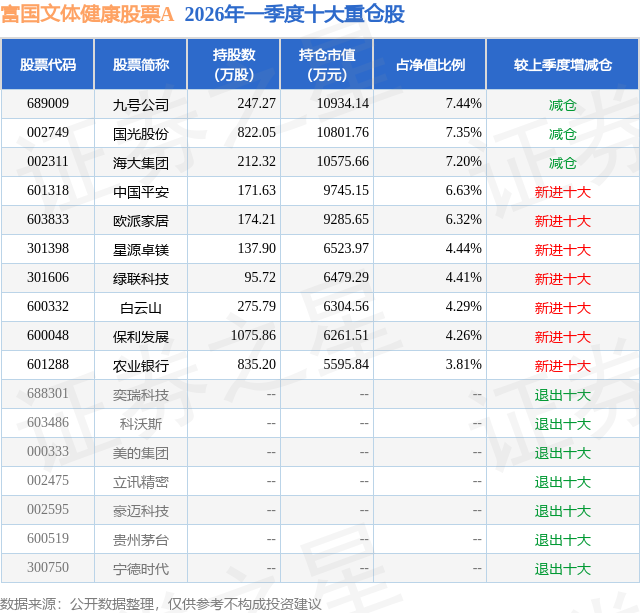The width and height of the screenshot is (640, 613).
Task: Click 新进十大 in the 绿联科技 row
Action: (563, 279)
